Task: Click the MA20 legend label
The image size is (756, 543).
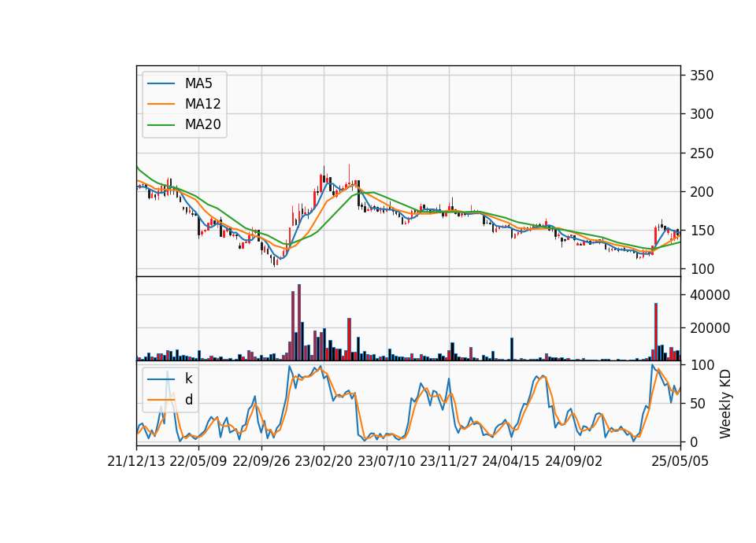Action: (202, 124)
